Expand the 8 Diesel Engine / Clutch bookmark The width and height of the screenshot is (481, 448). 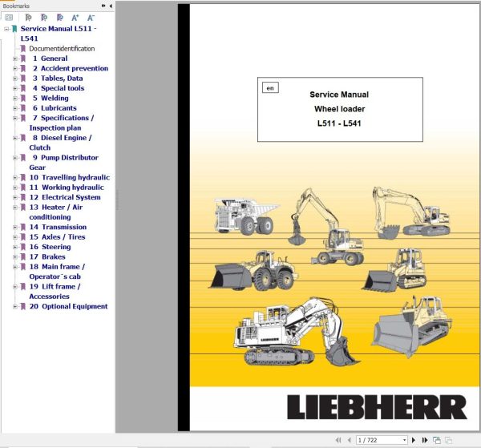tap(14, 138)
